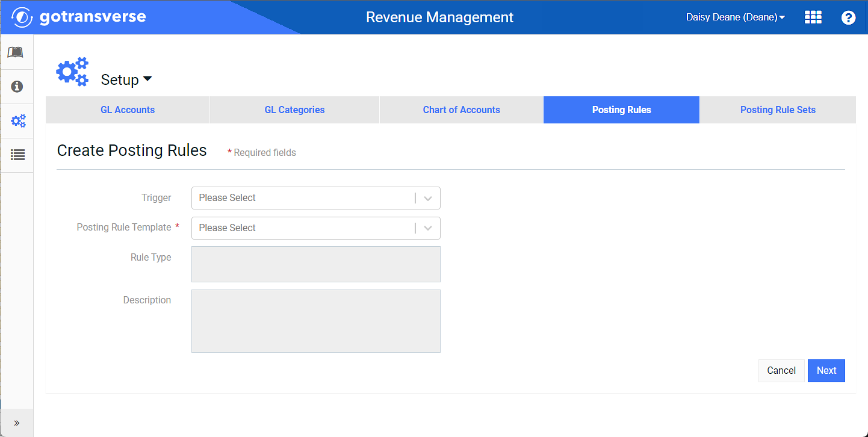Expand Posting Rule Template chevron arrow

coord(428,228)
